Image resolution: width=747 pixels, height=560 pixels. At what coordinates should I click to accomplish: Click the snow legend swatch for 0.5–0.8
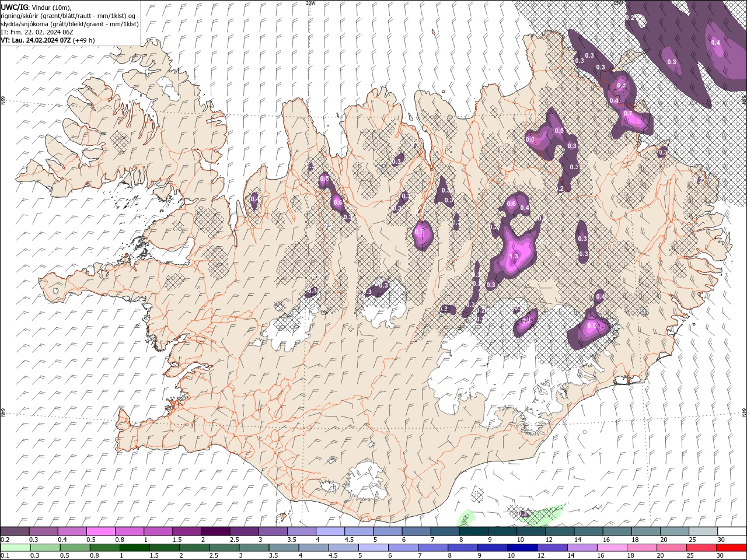pos(102,532)
